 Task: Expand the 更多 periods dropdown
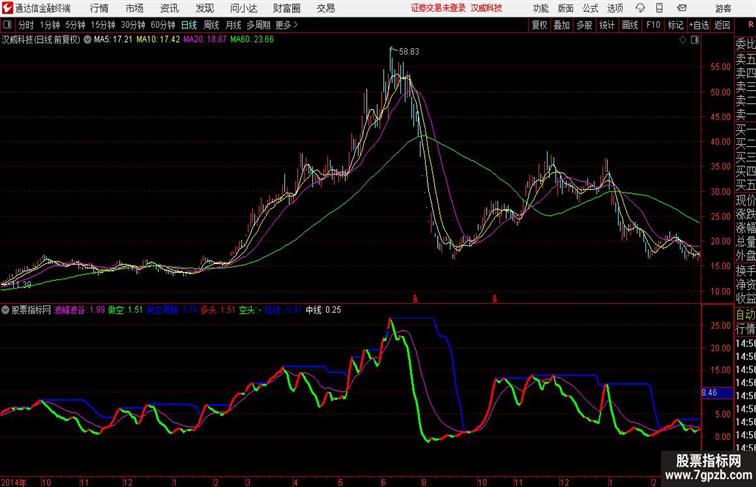click(x=286, y=25)
